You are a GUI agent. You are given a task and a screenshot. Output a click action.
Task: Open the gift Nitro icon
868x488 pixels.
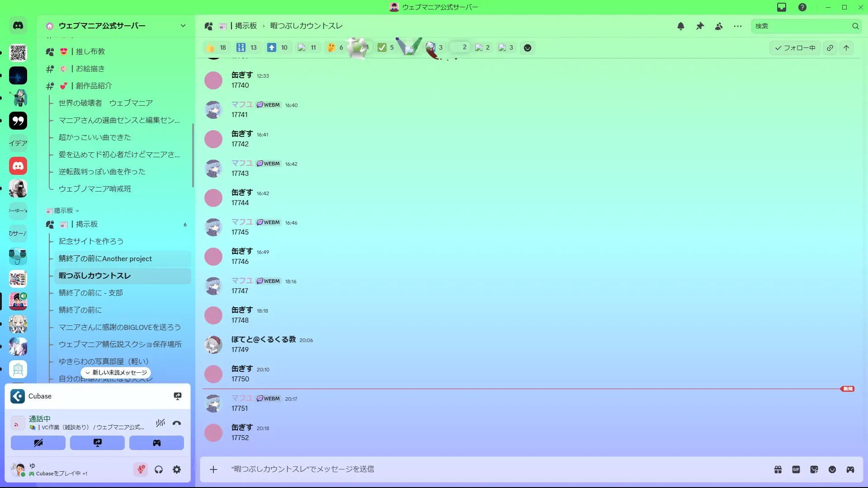pos(778,469)
